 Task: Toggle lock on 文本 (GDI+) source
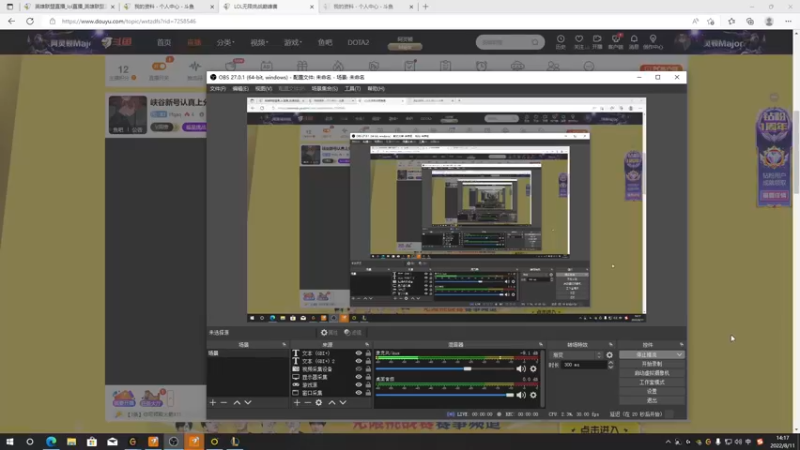click(x=368, y=353)
